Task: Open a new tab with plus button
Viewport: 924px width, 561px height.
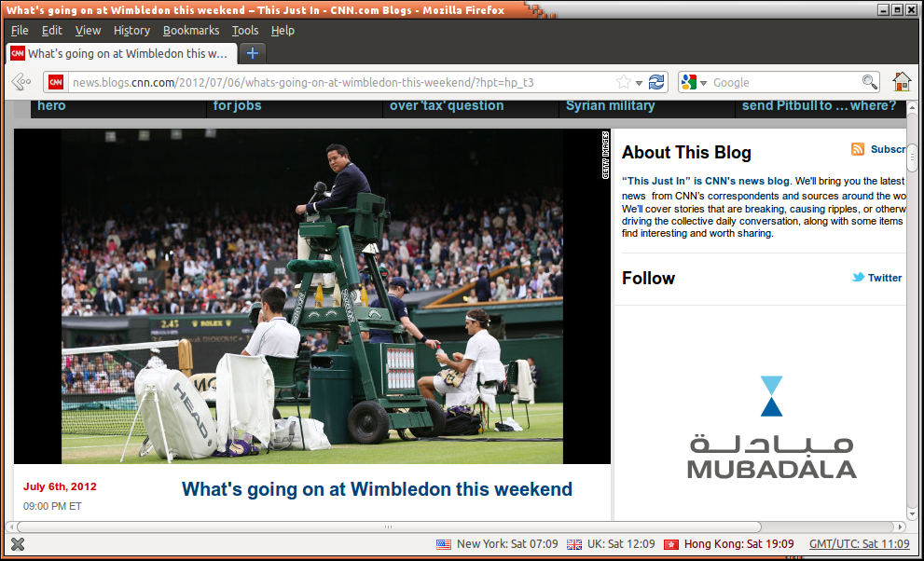Action: 253,53
